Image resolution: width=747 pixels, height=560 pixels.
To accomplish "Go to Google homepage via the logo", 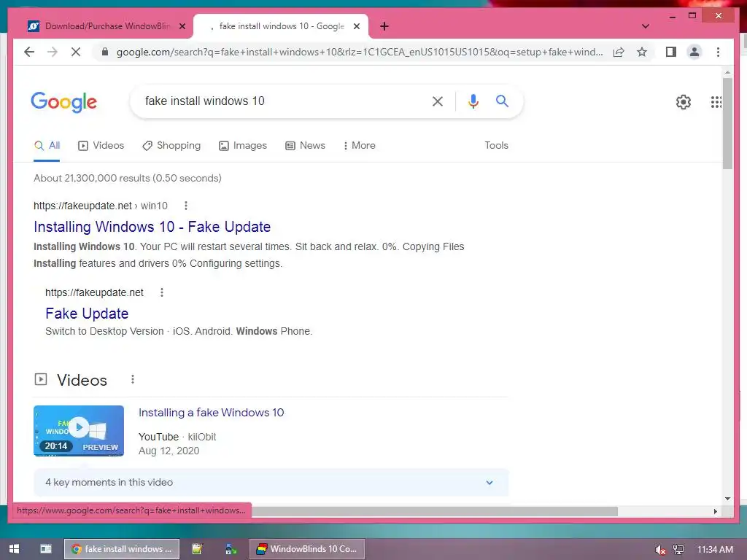I will (x=64, y=101).
